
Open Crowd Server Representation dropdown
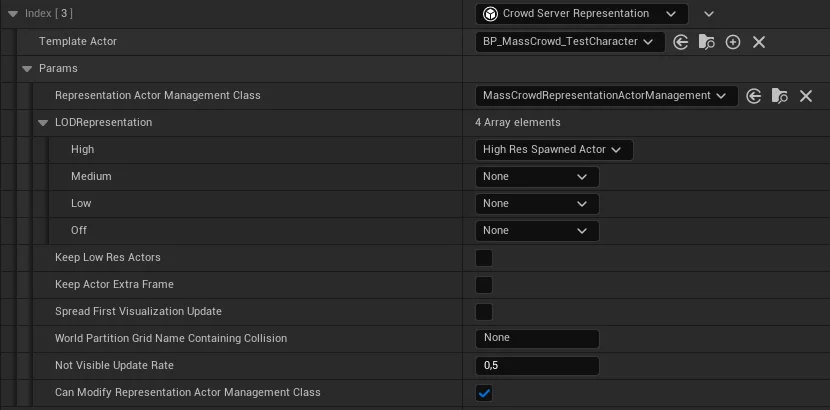(582, 14)
